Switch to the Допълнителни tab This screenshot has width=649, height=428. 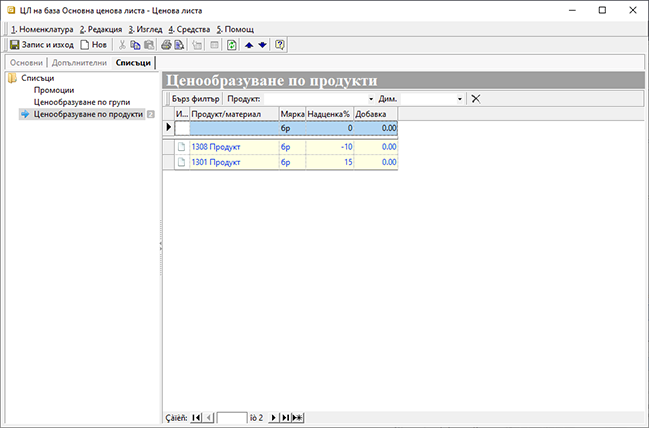[79, 63]
